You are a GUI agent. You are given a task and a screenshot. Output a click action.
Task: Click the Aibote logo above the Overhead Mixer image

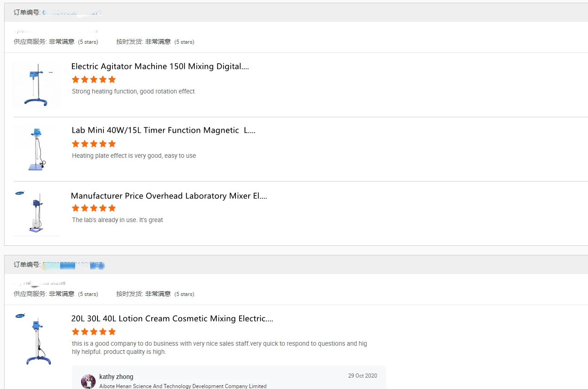click(x=20, y=193)
